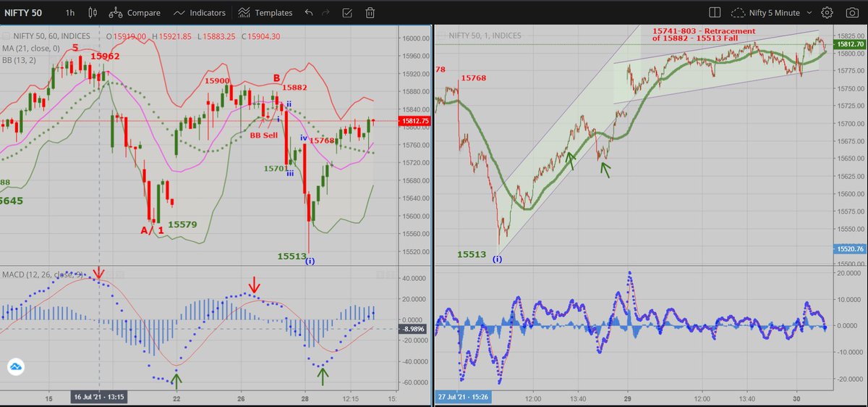Viewport: 868px width, 407px height.
Task: Open the candlestick chart style picker
Action: pos(92,12)
